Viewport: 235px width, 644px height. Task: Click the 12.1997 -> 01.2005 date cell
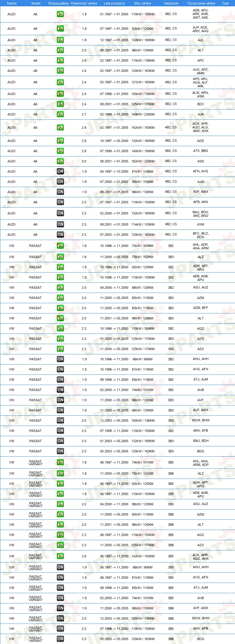click(x=114, y=40)
